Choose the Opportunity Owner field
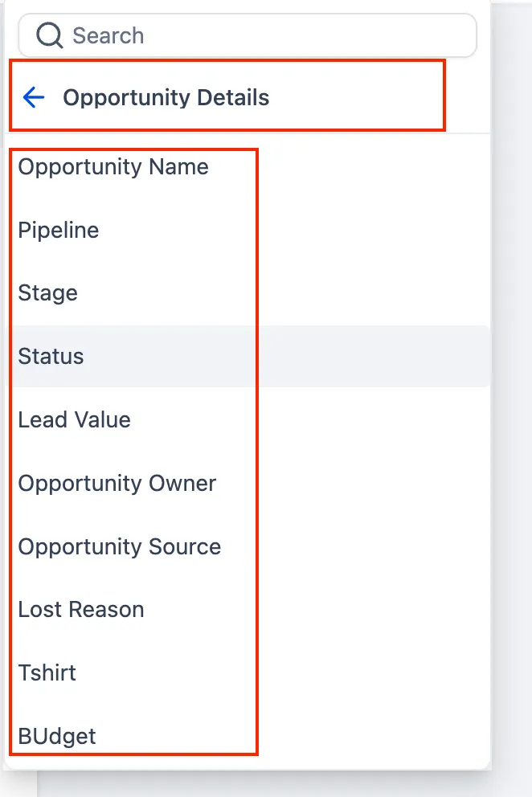The width and height of the screenshot is (532, 797). [x=248, y=483]
